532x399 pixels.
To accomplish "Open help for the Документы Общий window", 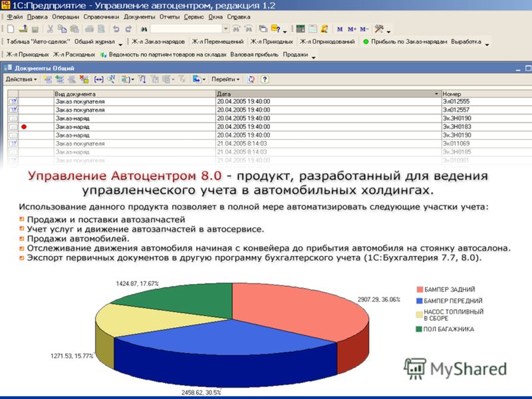I will tap(265, 79).
